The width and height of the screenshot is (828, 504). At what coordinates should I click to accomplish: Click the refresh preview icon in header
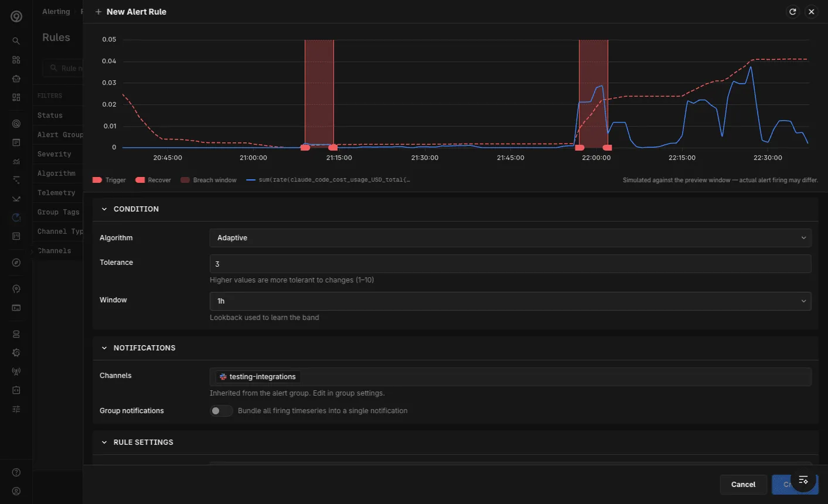pyautogui.click(x=793, y=12)
